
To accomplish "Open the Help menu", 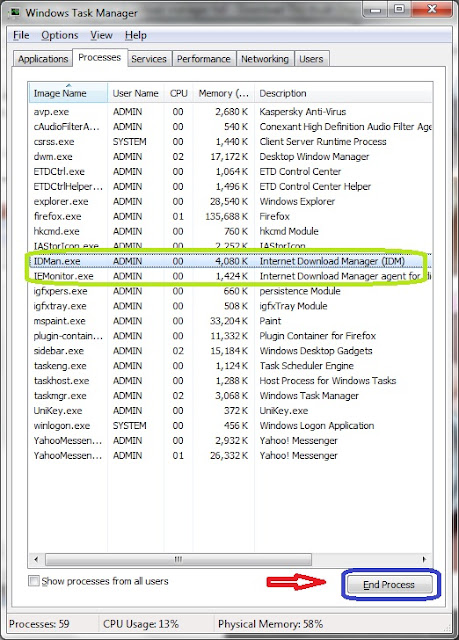I will [135, 36].
